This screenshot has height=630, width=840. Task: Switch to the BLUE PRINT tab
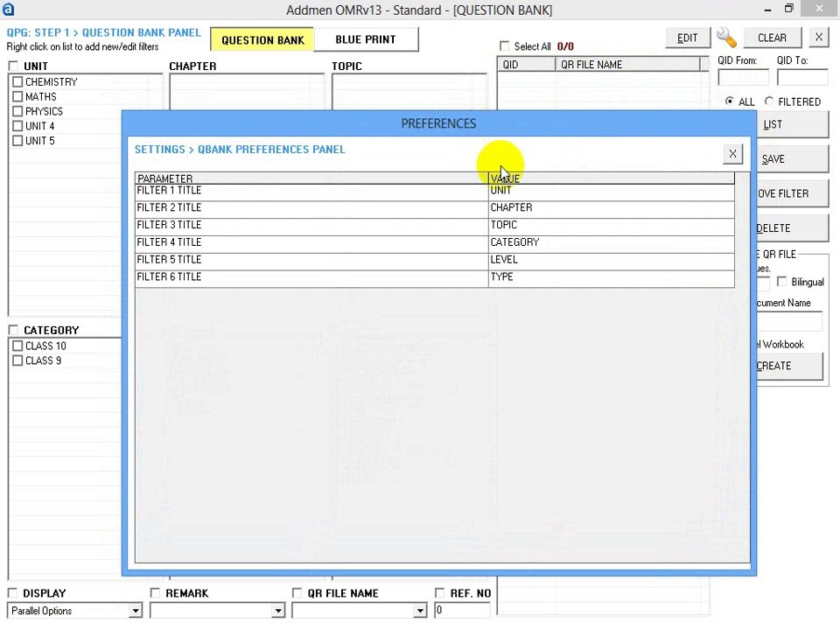366,39
